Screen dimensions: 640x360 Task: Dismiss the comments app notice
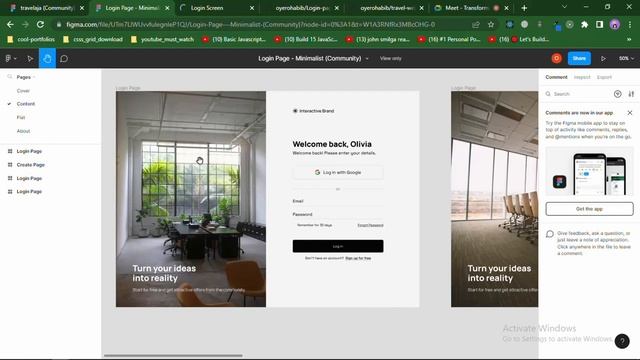tap(630, 113)
